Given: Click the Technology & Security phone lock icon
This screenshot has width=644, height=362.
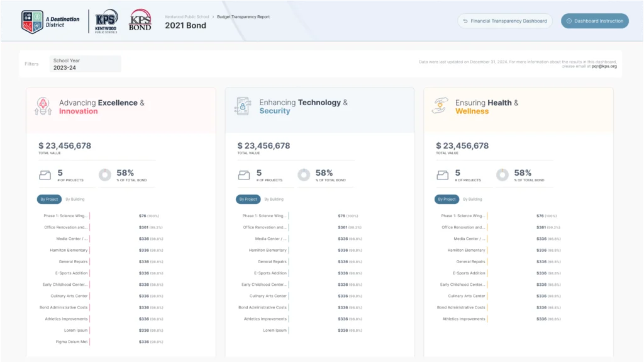Looking at the screenshot, I should pos(243,106).
